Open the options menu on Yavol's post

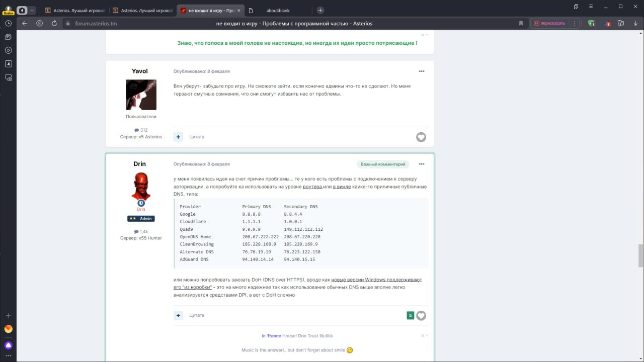tap(422, 71)
